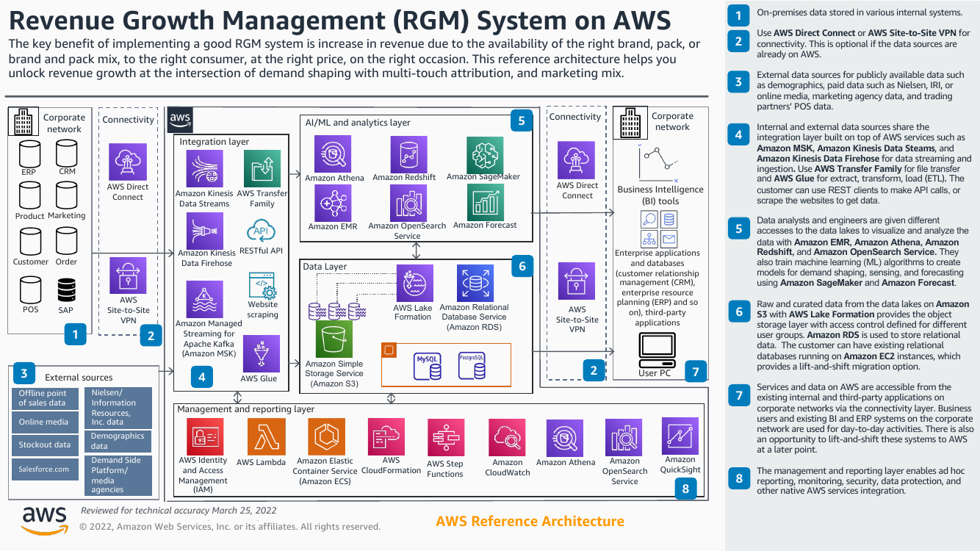
Task: Click the "External sources" heading
Action: tap(79, 378)
